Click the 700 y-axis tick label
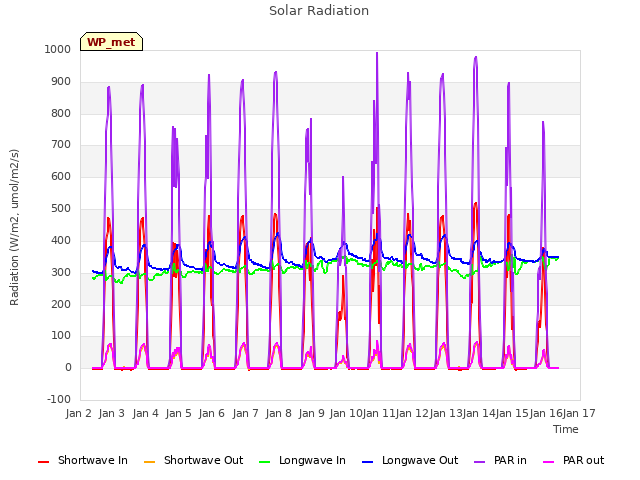 tap(61, 144)
